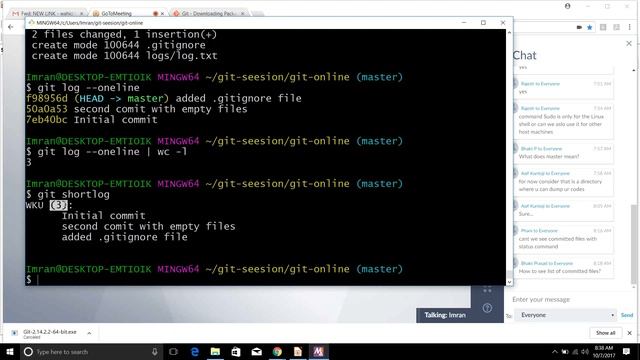Open the network icon in system tray
This screenshot has height=360, width=640.
click(x=575, y=351)
